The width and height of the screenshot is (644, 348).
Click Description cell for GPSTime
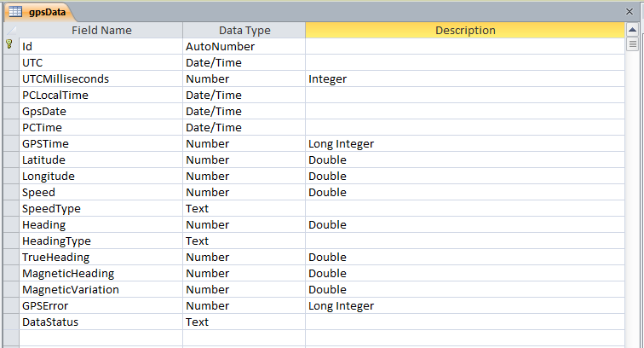[465, 143]
